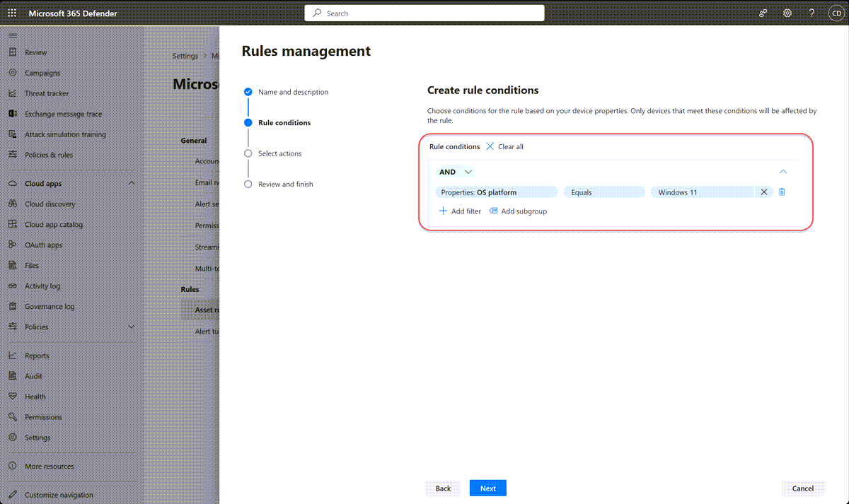The height and width of the screenshot is (504, 849).
Task: Click the Next button
Action: click(x=487, y=488)
